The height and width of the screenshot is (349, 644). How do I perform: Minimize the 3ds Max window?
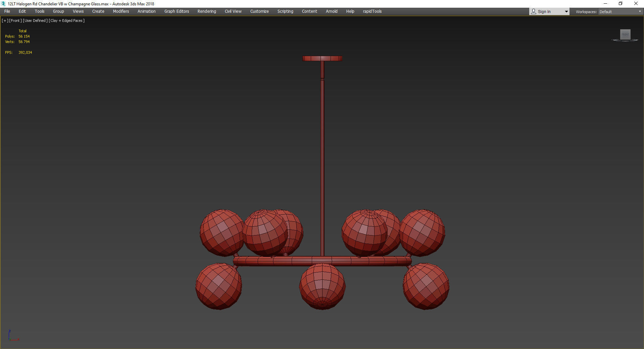(605, 4)
